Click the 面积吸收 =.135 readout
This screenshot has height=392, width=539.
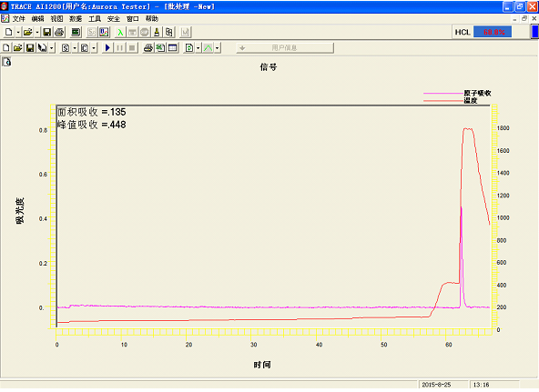[x=91, y=112]
